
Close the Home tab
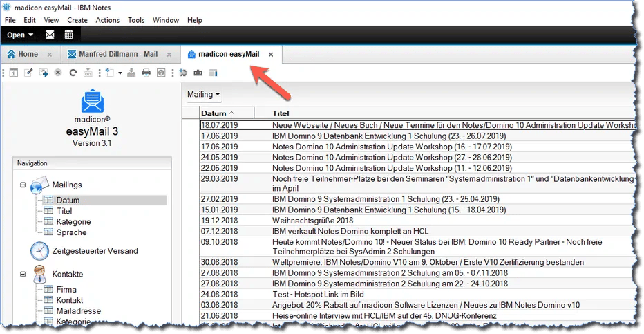point(50,54)
